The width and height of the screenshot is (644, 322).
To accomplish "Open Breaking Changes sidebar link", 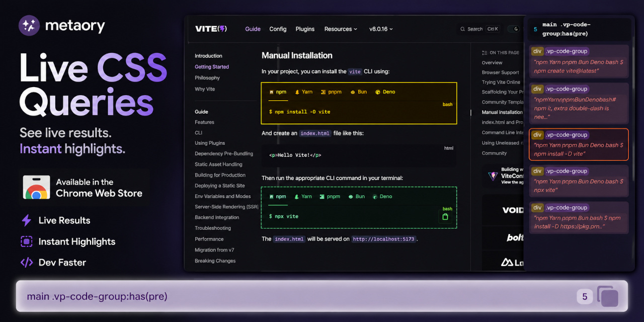I will pos(215,261).
